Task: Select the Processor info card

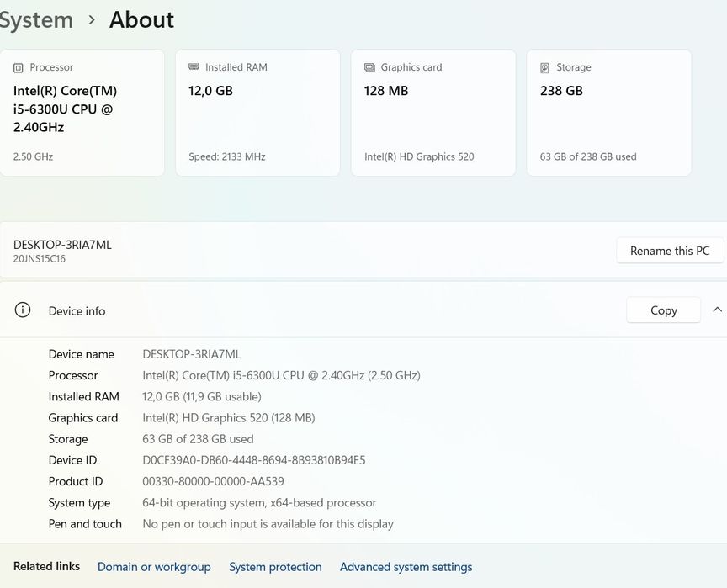Action: pos(82,113)
